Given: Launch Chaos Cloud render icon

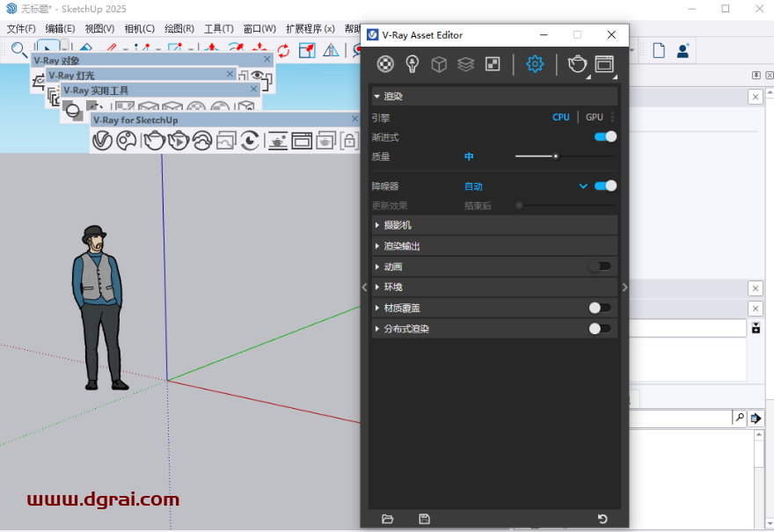Looking at the screenshot, I should click(x=202, y=141).
